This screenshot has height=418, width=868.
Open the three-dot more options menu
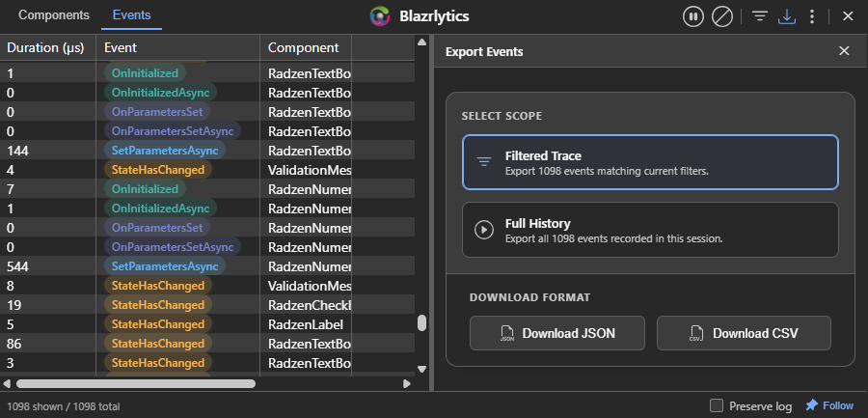pos(812,16)
